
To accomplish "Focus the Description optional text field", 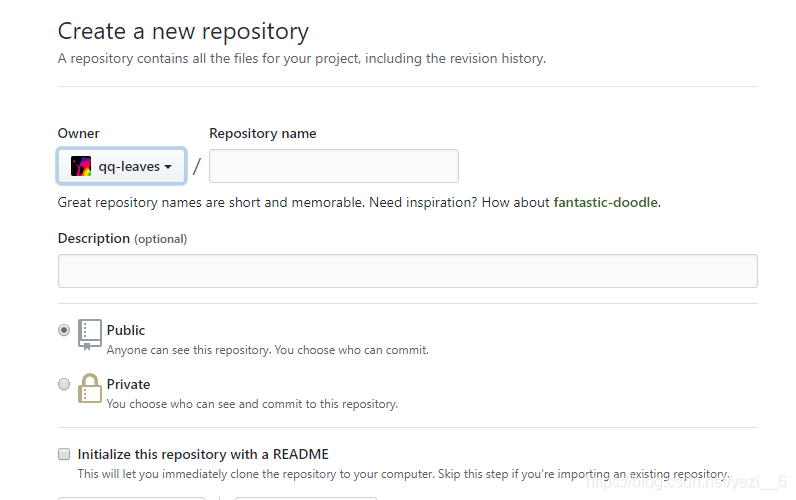I will pyautogui.click(x=408, y=271).
